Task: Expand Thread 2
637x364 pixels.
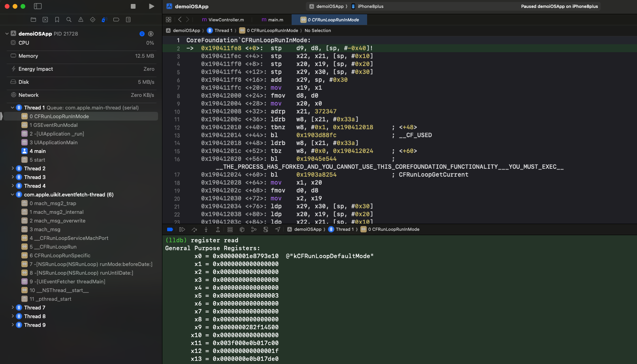Action: click(12, 168)
